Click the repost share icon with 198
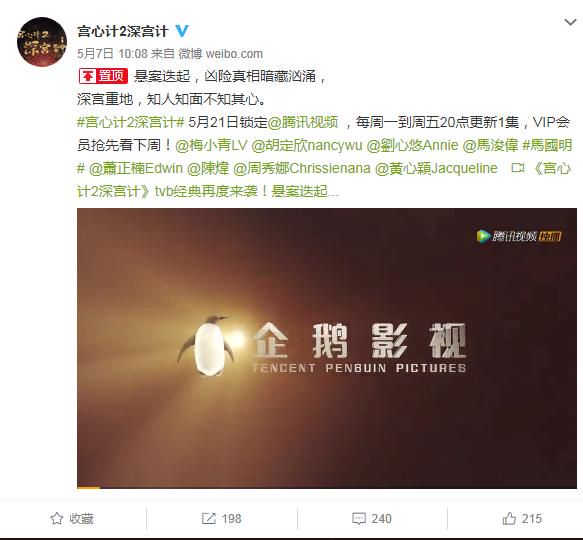This screenshot has height=540, width=583. [x=209, y=518]
